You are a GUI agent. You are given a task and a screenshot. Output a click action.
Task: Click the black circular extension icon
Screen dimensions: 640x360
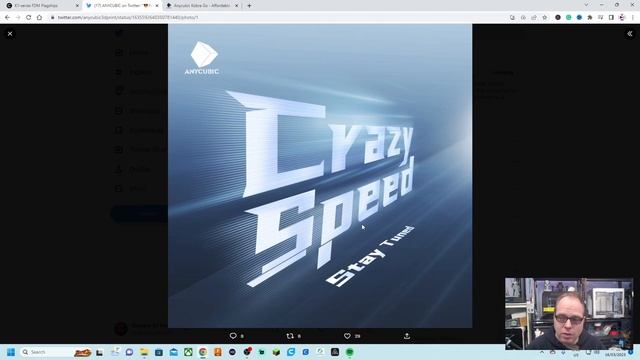(558, 18)
